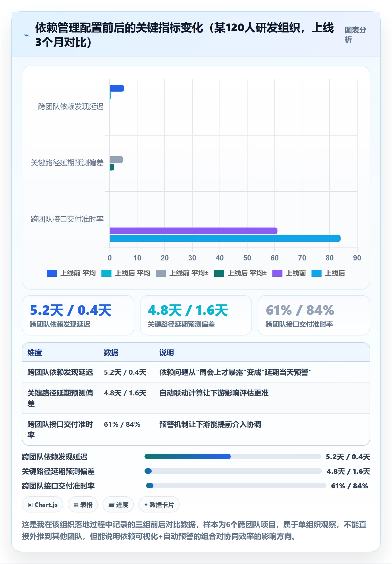
Task: Click the gray 4.8 bar in chart
Action: [116, 160]
